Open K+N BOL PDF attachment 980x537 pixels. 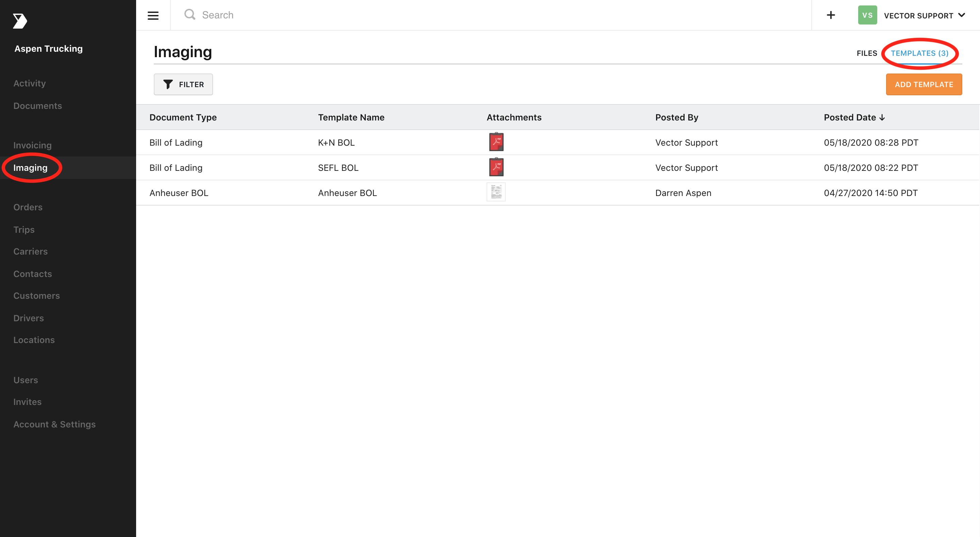(x=496, y=142)
